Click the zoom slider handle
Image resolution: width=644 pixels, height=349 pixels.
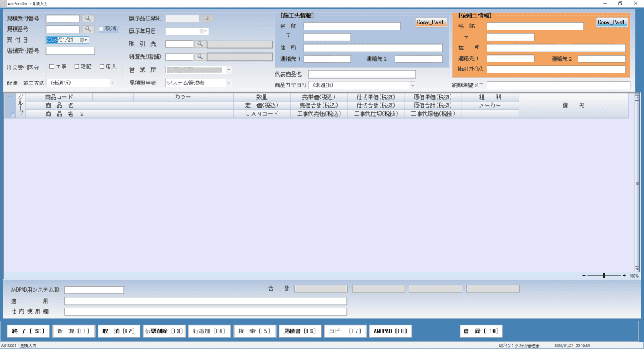[x=604, y=276]
